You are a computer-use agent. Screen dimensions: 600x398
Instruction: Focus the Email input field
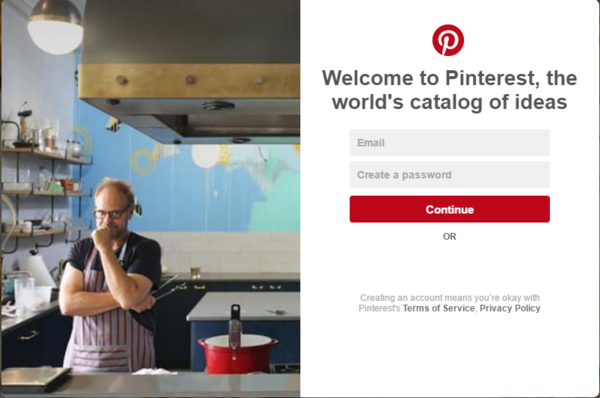click(x=450, y=143)
